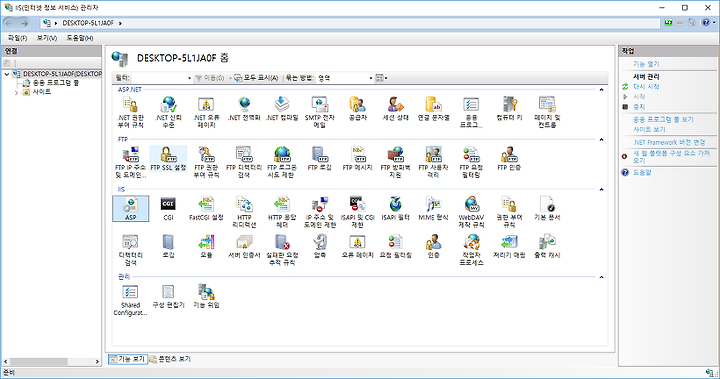The width and height of the screenshot is (720, 379).
Task: Open the .NET 신뢰 수준 feature
Action: tap(168, 112)
